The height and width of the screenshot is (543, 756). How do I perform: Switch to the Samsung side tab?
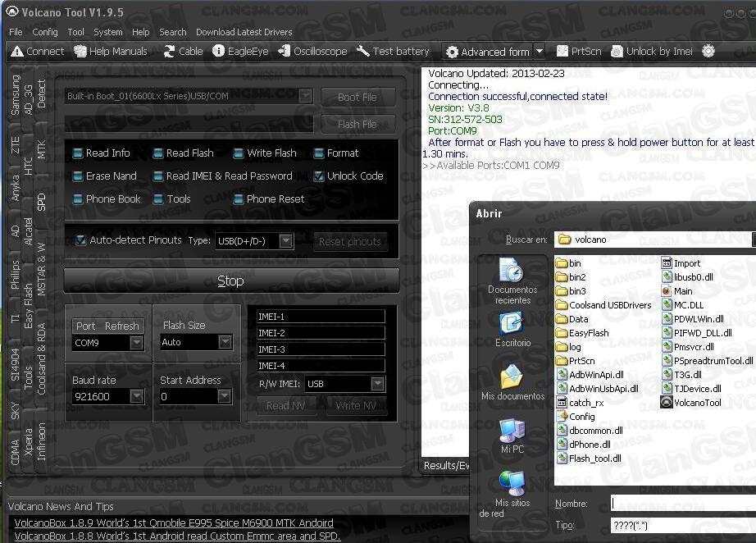(16, 95)
